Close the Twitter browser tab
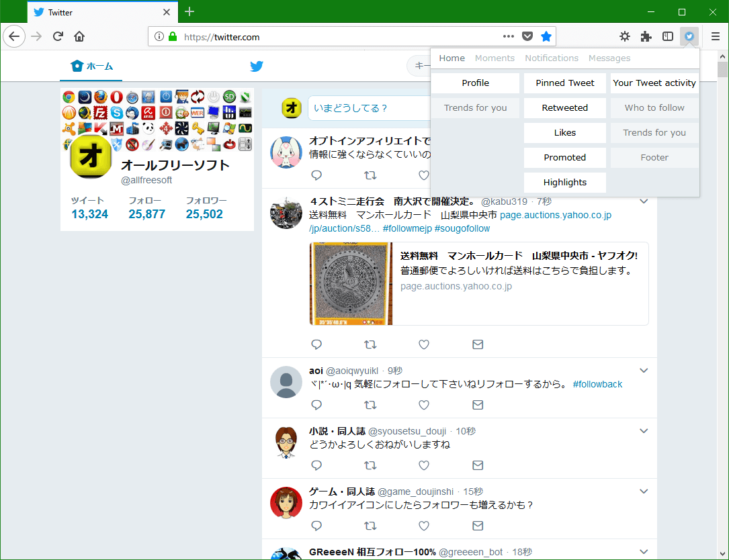 [167, 12]
